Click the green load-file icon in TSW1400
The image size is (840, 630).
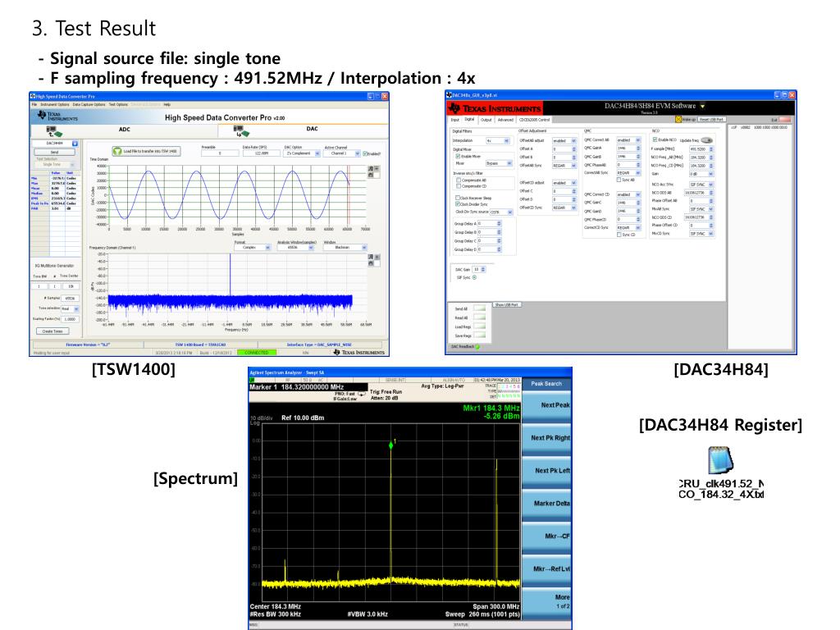[116, 152]
